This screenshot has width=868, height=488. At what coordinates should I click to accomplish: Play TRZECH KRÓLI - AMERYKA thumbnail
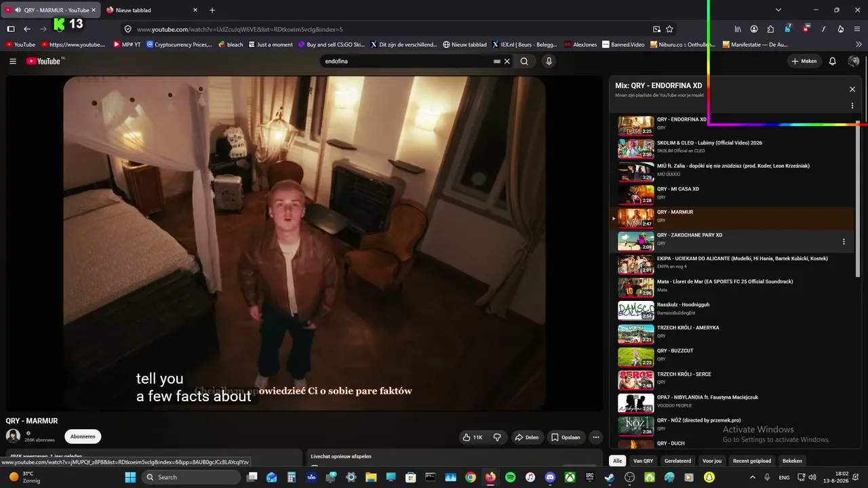(635, 333)
